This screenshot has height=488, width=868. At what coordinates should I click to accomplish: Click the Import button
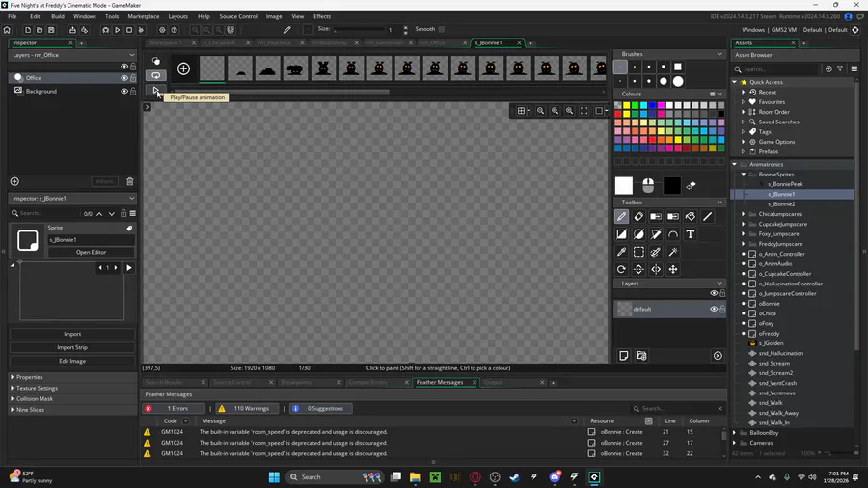coord(72,335)
